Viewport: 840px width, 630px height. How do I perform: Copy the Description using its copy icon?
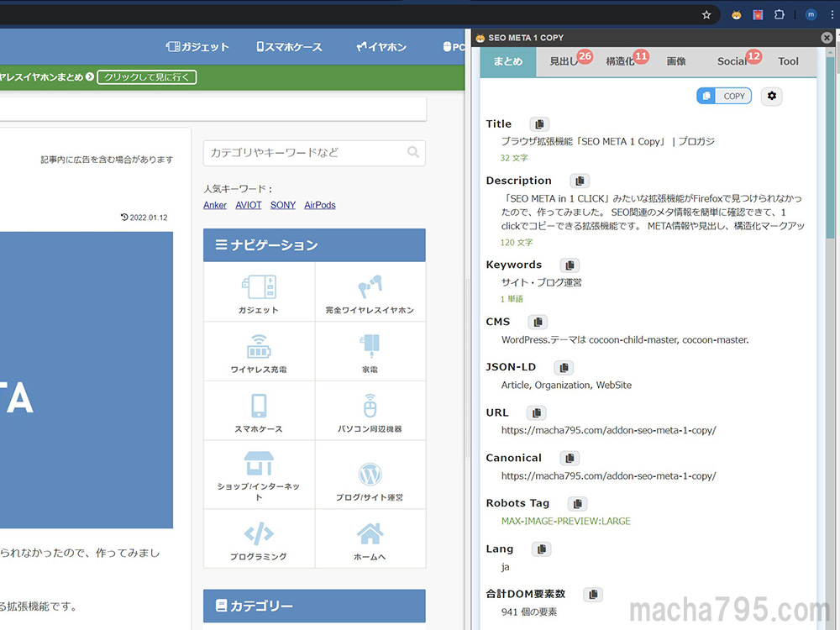click(580, 181)
